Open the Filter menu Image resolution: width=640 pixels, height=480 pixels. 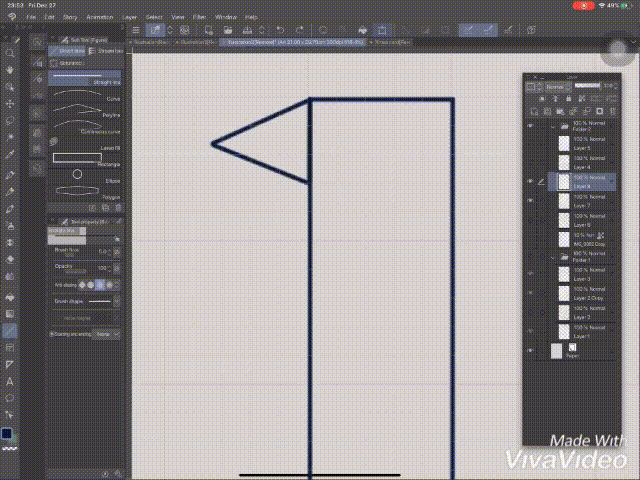pos(199,17)
